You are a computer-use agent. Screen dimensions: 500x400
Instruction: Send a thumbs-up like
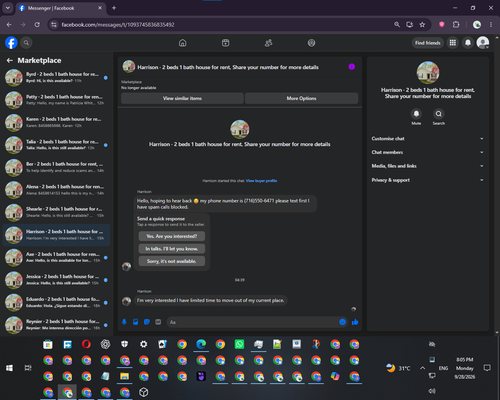[355, 322]
